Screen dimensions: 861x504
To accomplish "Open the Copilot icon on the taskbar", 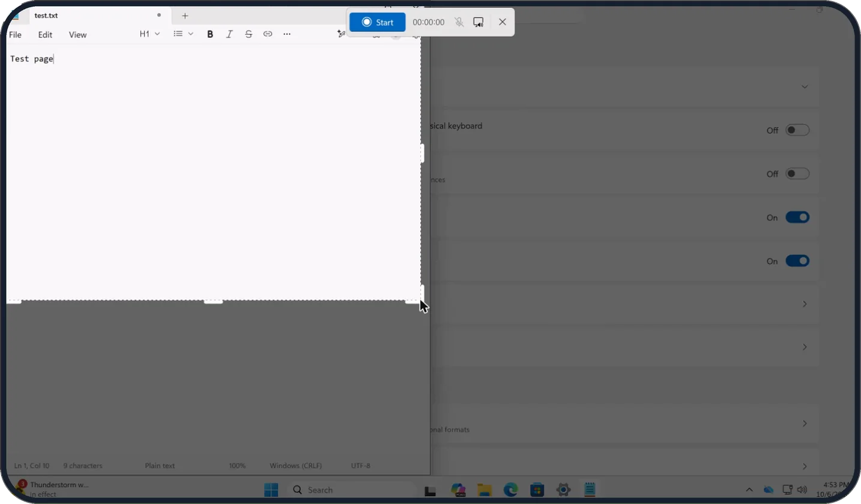I will tap(459, 490).
